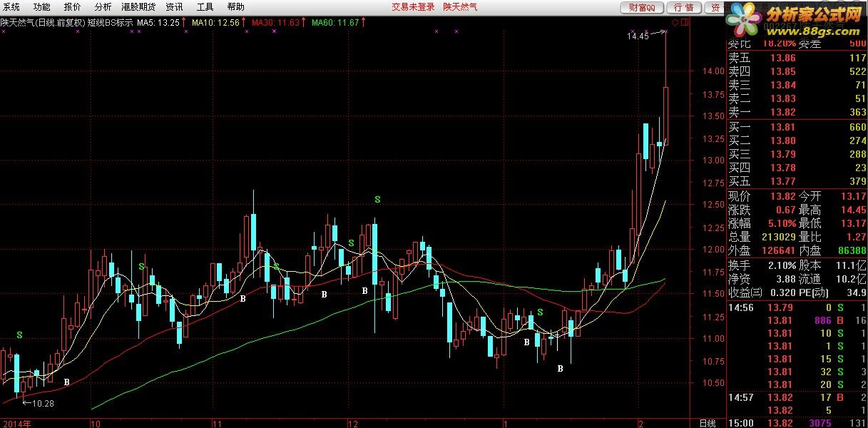Click the 最高 14.45 value
Screen dimensions: 868x428
pyautogui.click(x=854, y=210)
